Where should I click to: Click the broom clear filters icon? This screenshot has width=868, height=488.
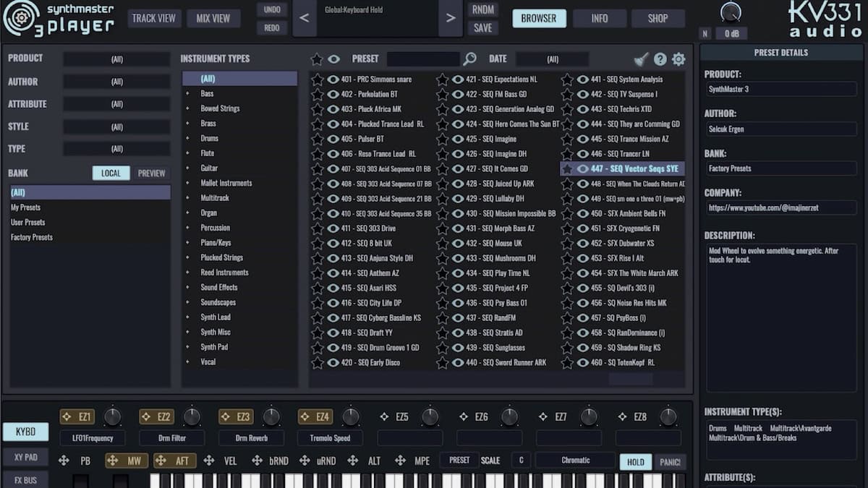coord(641,59)
